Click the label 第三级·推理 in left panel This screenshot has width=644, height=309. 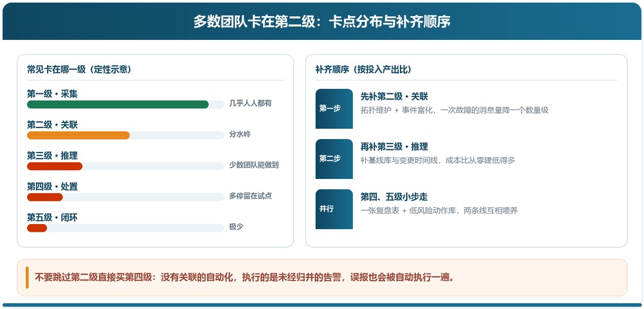click(x=52, y=156)
